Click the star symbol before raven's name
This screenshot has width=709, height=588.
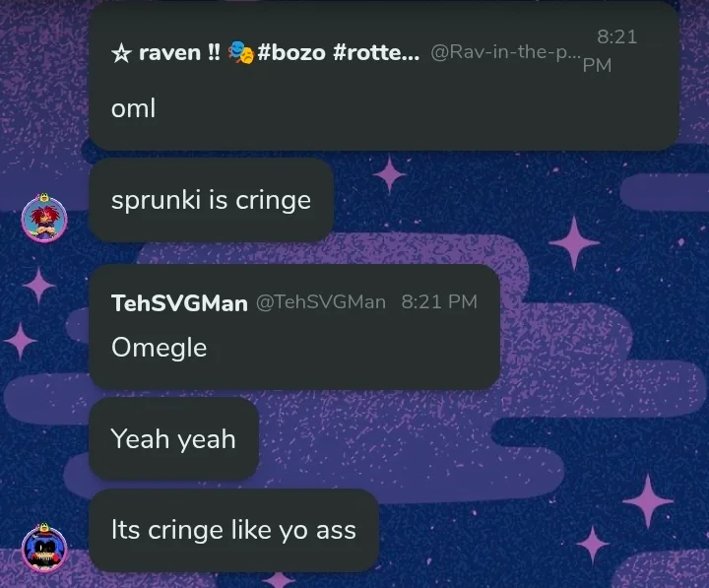click(x=122, y=53)
